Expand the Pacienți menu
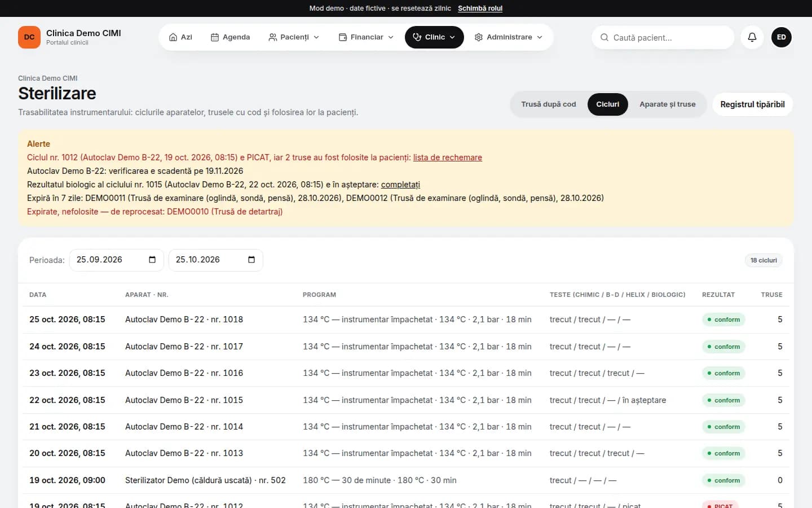Viewport: 812px width, 508px height. (x=294, y=37)
